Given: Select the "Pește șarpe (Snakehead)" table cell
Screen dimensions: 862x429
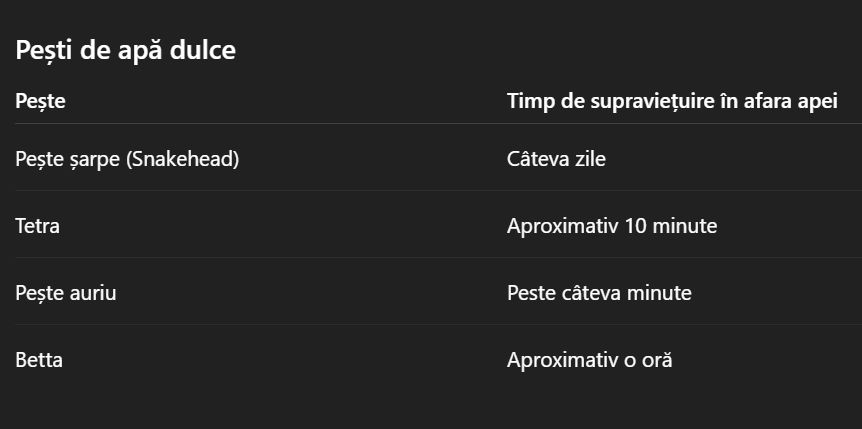Looking at the screenshot, I should pyautogui.click(x=127, y=159).
